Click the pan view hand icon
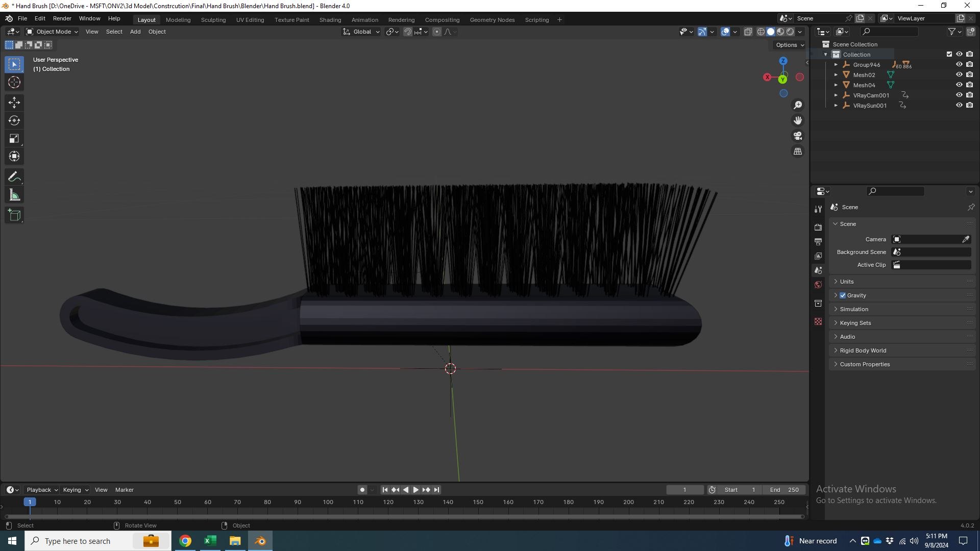The image size is (980, 551). coord(798,120)
